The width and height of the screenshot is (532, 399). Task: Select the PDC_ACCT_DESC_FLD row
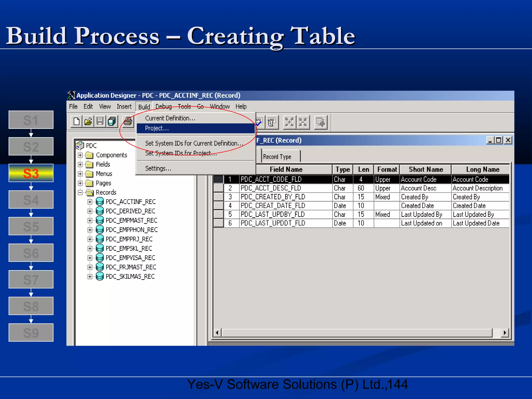[x=361, y=188]
